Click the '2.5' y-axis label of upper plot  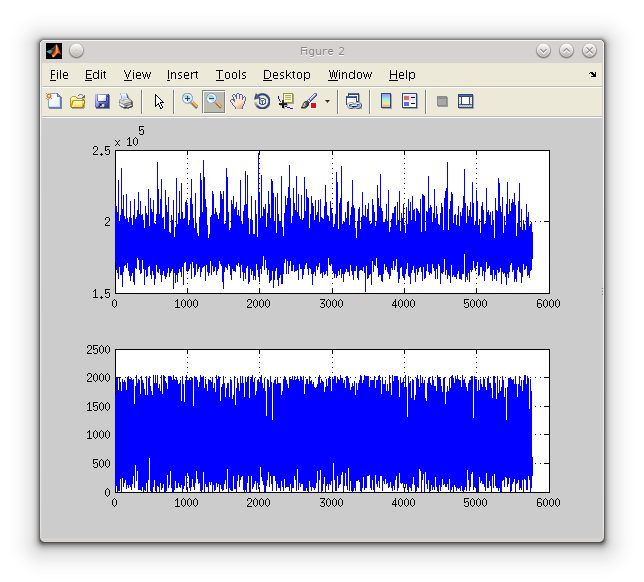[x=101, y=151]
